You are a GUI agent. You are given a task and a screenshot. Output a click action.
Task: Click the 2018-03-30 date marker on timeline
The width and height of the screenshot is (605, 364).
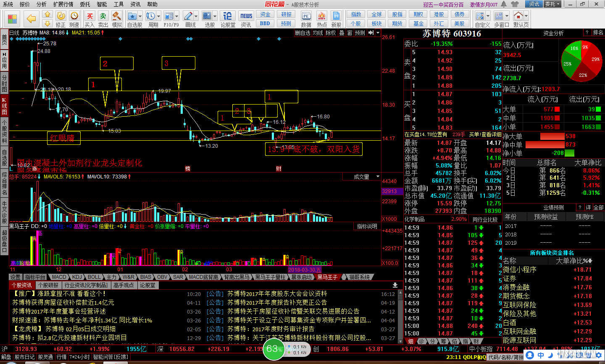click(x=305, y=270)
